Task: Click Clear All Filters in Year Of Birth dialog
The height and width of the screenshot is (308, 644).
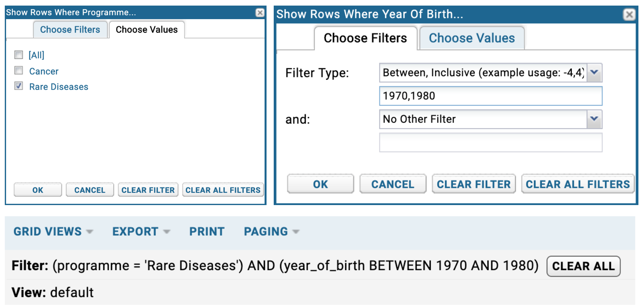Action: point(577,184)
